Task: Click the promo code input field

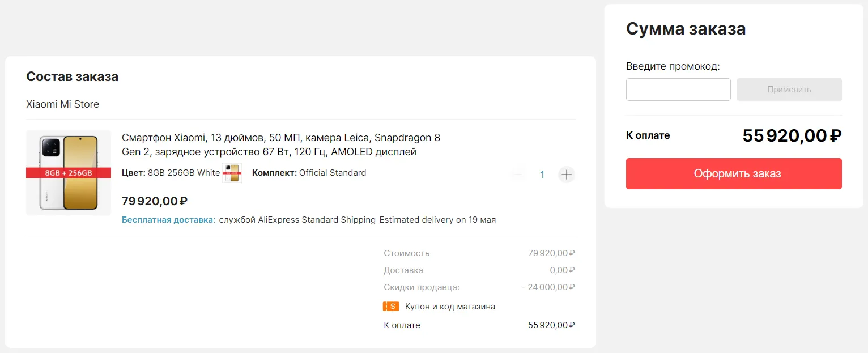Action: point(678,90)
